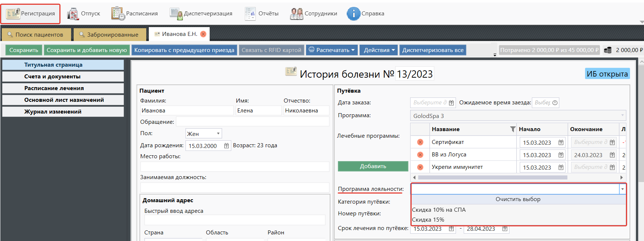
Task: Open the Диспетчеризация module icon
Action: point(176,14)
